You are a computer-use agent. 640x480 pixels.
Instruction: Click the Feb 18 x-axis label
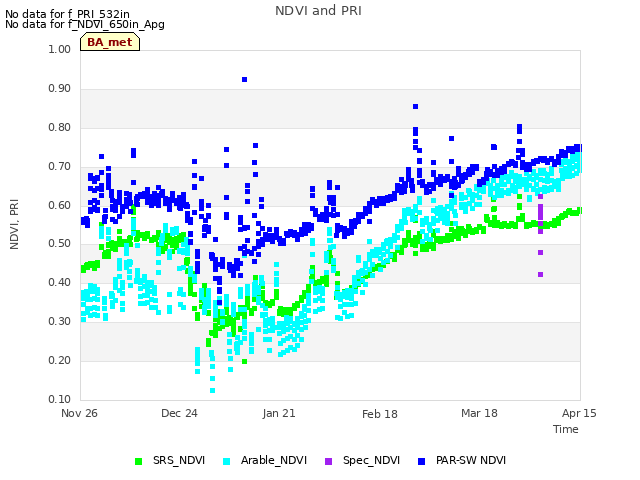(380, 414)
